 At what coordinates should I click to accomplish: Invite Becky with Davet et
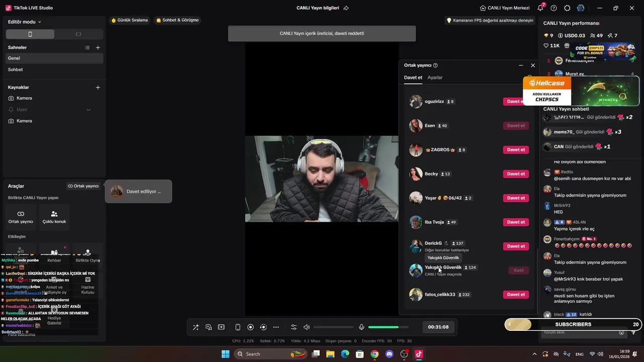point(516,174)
